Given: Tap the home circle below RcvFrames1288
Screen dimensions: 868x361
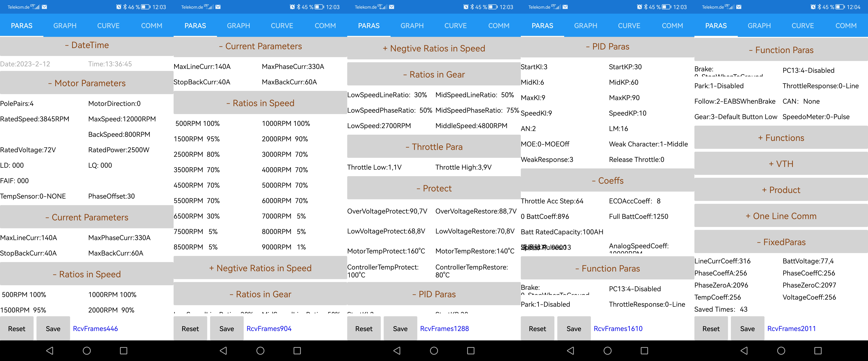Looking at the screenshot, I should [434, 351].
